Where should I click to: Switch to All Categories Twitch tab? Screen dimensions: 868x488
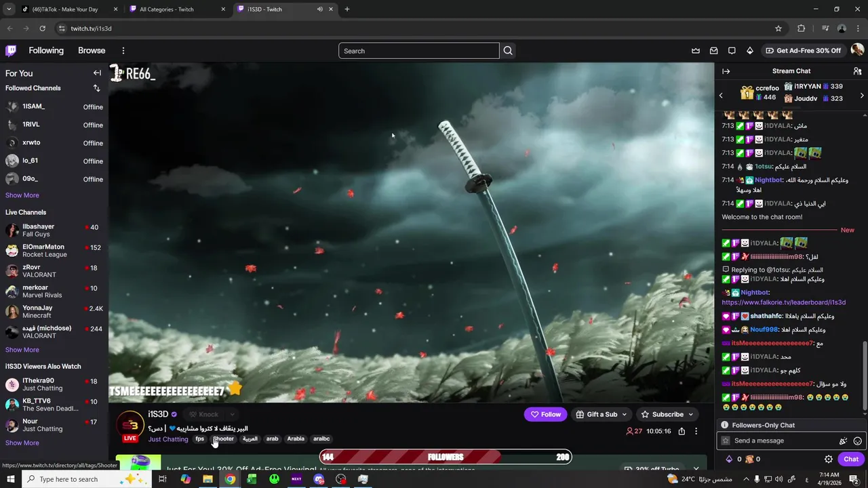click(x=178, y=9)
